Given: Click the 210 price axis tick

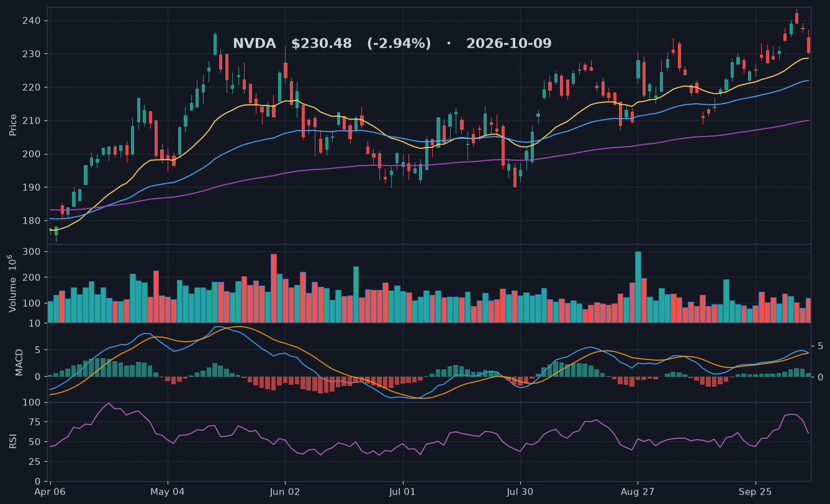Looking at the screenshot, I should coord(32,120).
